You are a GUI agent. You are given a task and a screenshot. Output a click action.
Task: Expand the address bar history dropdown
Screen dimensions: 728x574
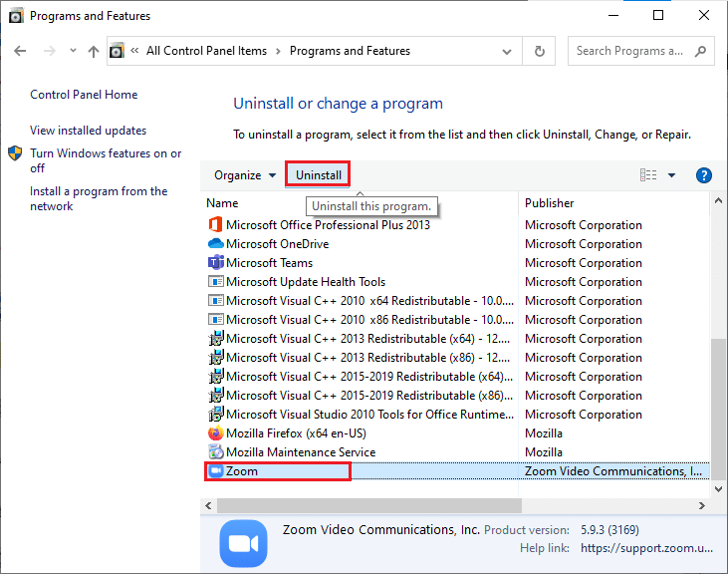[512, 51]
